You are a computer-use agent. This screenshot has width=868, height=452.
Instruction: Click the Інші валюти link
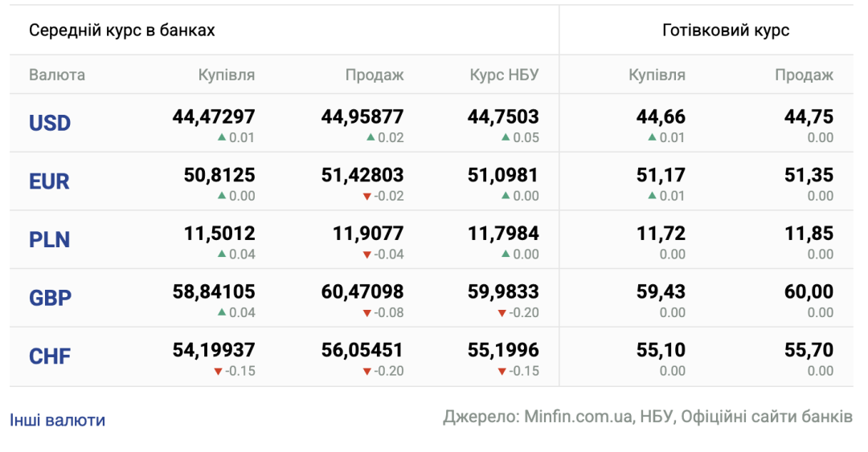click(x=58, y=420)
